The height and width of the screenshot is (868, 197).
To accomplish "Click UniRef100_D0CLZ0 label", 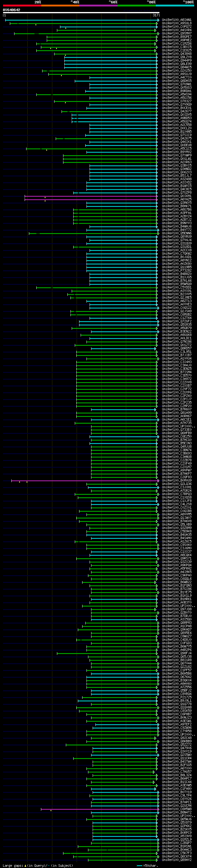I will coord(177,128).
